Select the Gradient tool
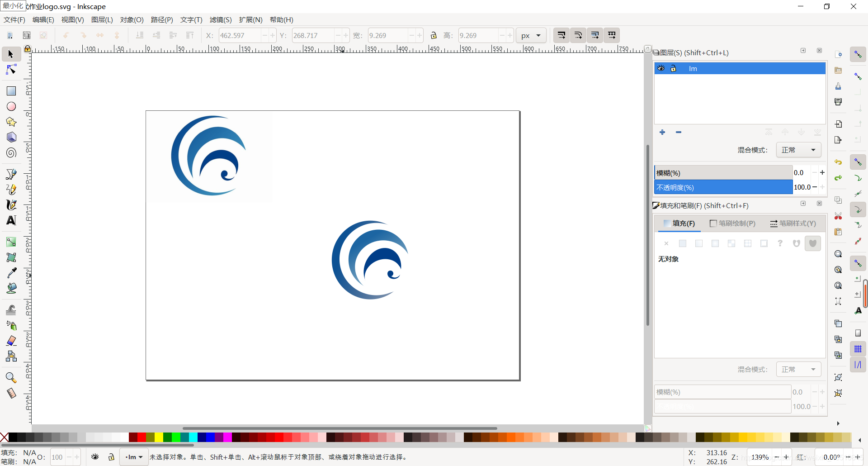Screen dimensions: 868x466 click(x=11, y=242)
